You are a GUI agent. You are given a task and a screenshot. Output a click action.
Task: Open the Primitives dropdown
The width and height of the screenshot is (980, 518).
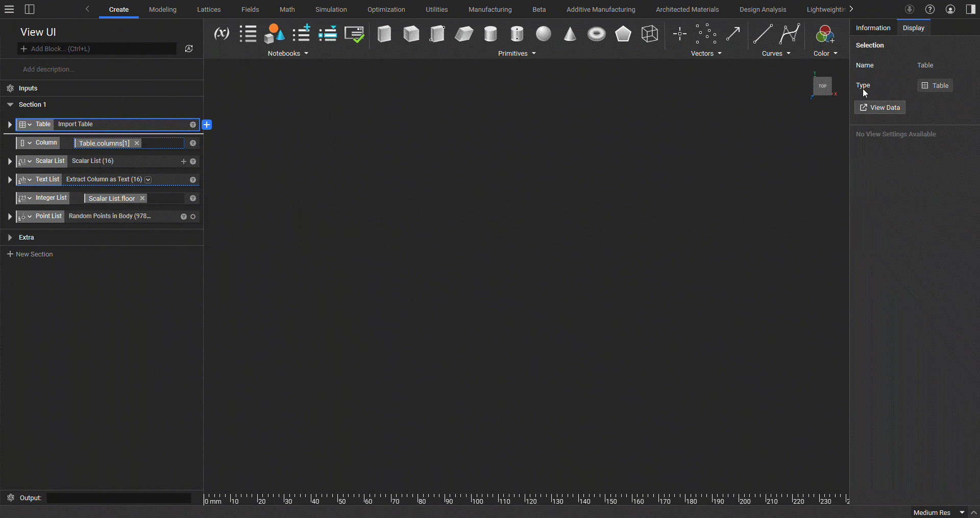(517, 54)
